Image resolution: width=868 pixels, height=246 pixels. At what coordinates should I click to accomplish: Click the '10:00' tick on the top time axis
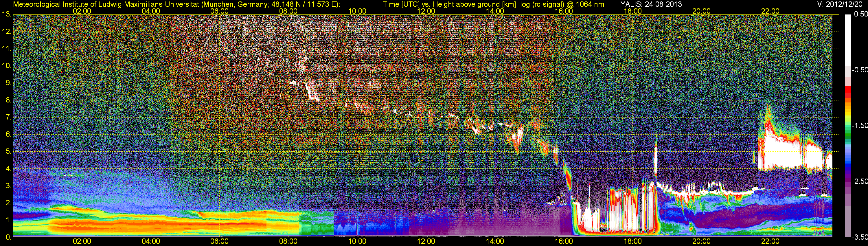(x=357, y=11)
